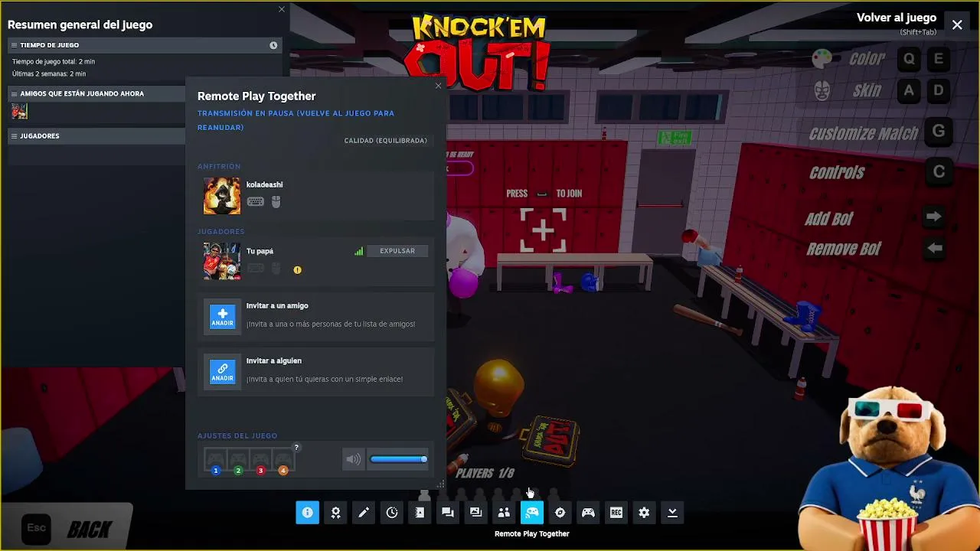Open the Calidad (Equilibrada) quality dropdown
The image size is (980, 551).
pos(385,141)
